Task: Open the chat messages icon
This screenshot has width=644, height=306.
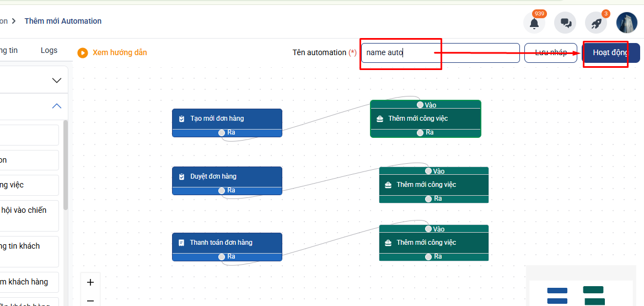Action: tap(565, 23)
